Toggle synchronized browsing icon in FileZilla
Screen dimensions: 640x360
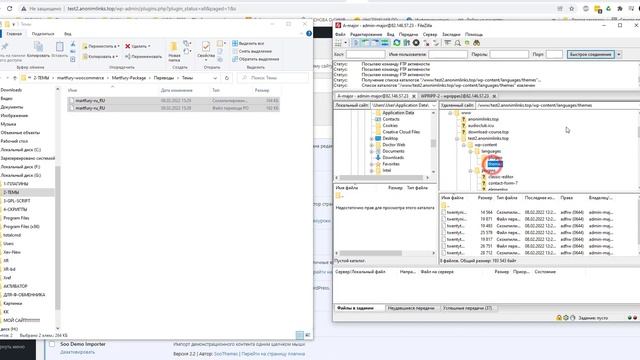tap(467, 43)
